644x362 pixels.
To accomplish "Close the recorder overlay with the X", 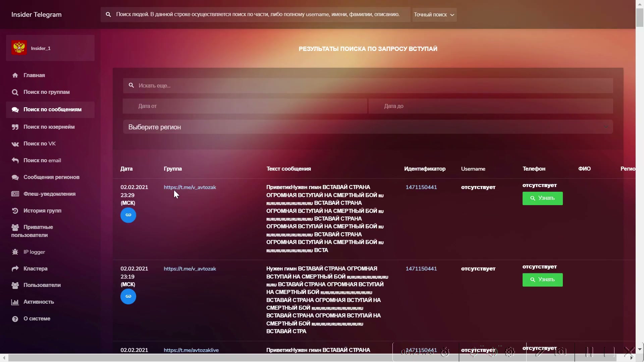I will click(x=630, y=352).
